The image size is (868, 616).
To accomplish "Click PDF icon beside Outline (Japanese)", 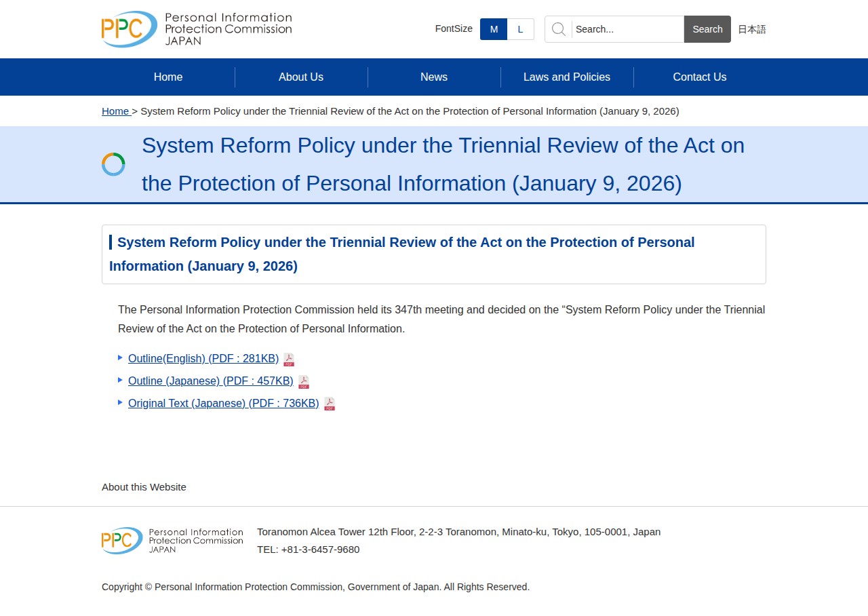I will [304, 382].
